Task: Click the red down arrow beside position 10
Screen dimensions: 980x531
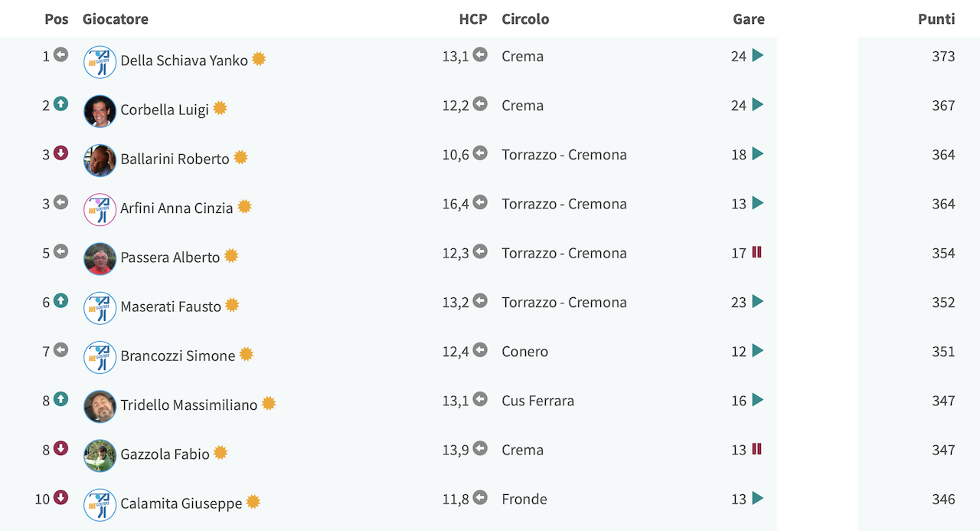Action: point(60,498)
